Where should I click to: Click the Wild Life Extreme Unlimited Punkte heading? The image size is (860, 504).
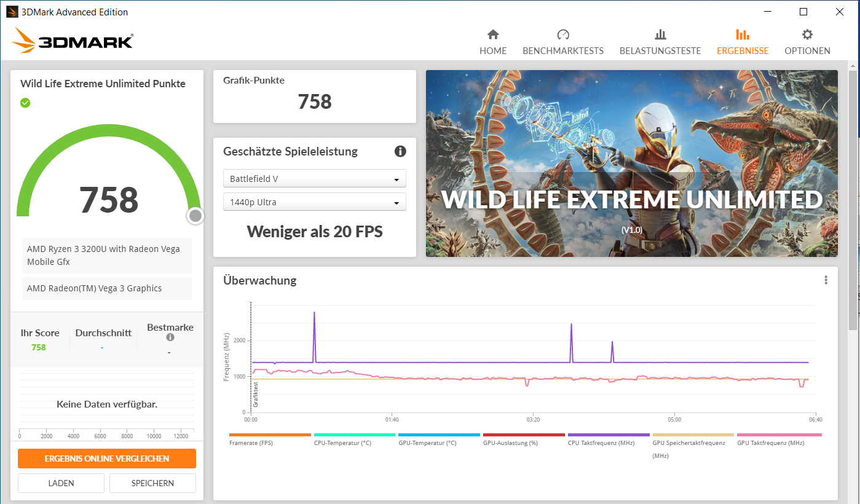tap(103, 84)
